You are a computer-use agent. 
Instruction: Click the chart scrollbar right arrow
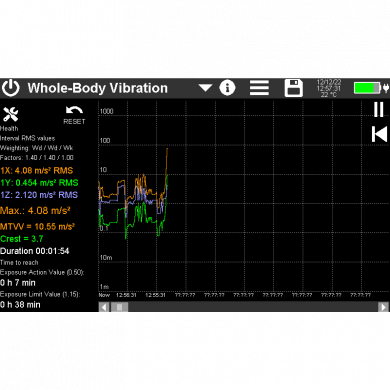pyautogui.click(x=383, y=307)
